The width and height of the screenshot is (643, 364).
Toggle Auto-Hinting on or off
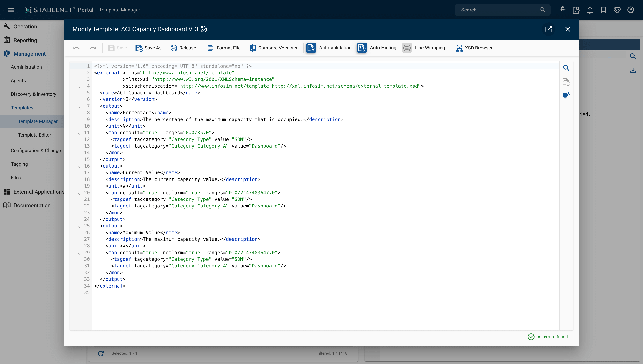pyautogui.click(x=377, y=48)
